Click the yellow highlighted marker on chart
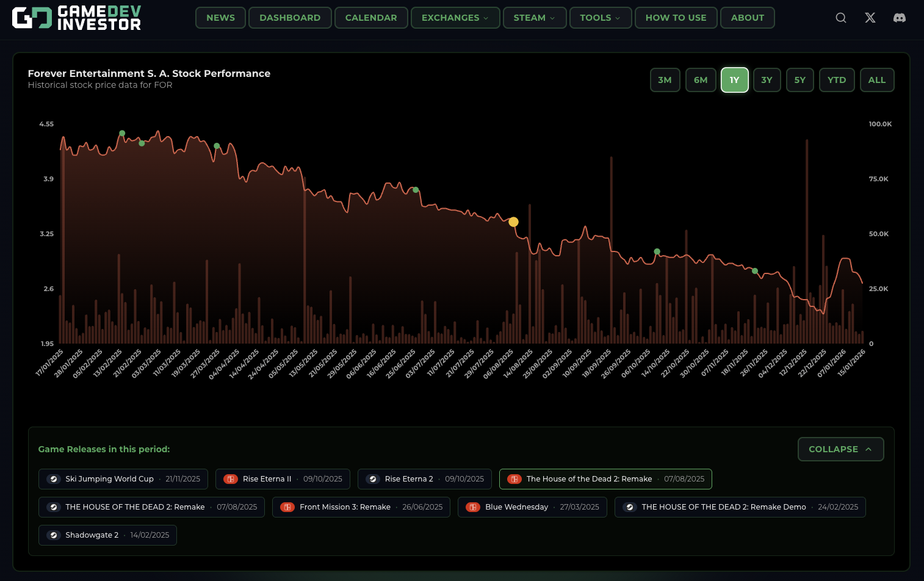The image size is (924, 581). click(514, 222)
